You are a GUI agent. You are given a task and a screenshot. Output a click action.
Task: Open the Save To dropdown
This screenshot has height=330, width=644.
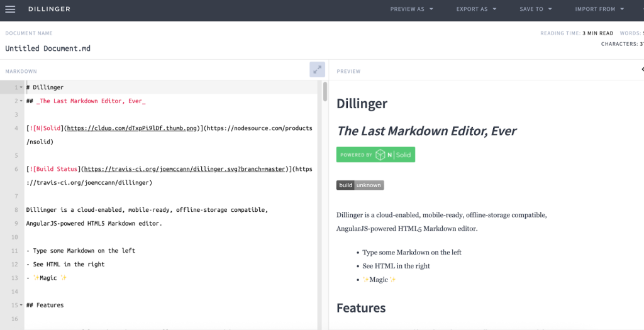pyautogui.click(x=535, y=9)
